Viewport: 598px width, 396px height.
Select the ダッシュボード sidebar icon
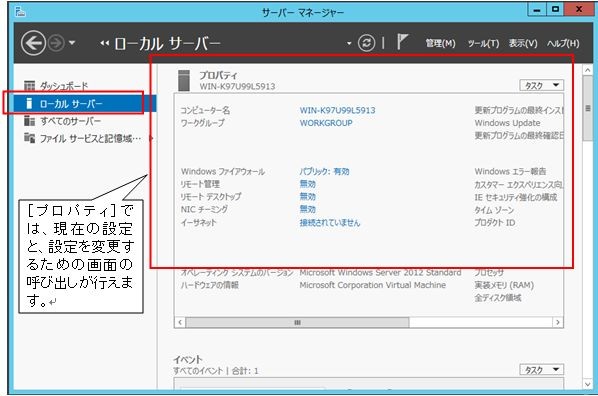click(29, 86)
